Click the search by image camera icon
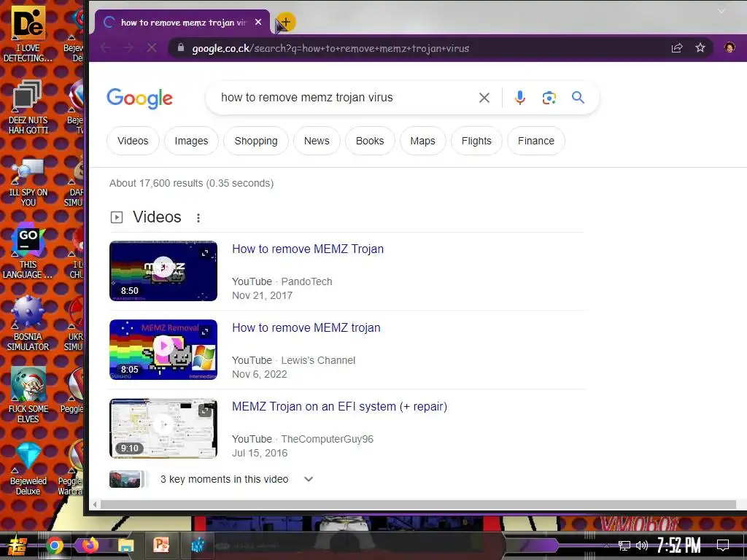The height and width of the screenshot is (560, 747). (549, 98)
